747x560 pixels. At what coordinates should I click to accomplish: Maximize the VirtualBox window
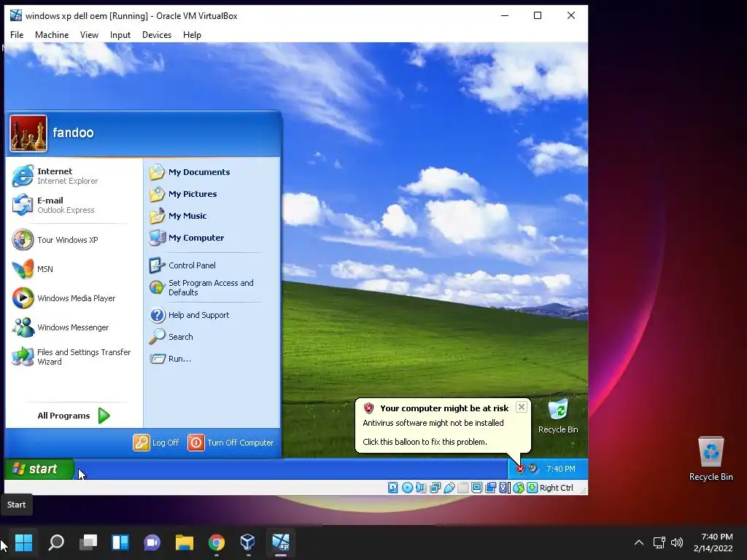coord(538,15)
